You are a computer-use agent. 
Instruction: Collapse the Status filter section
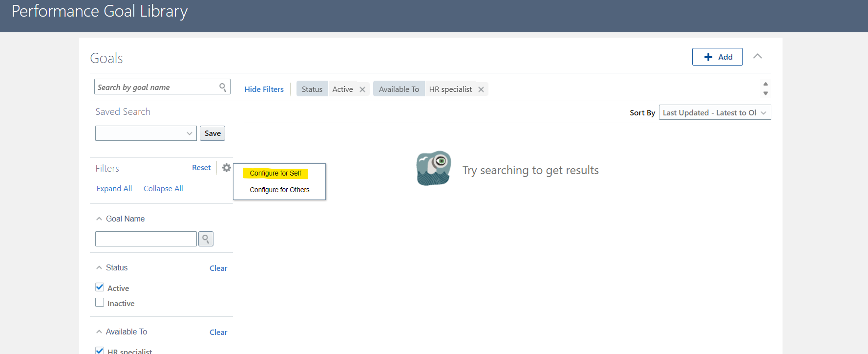pos(99,267)
